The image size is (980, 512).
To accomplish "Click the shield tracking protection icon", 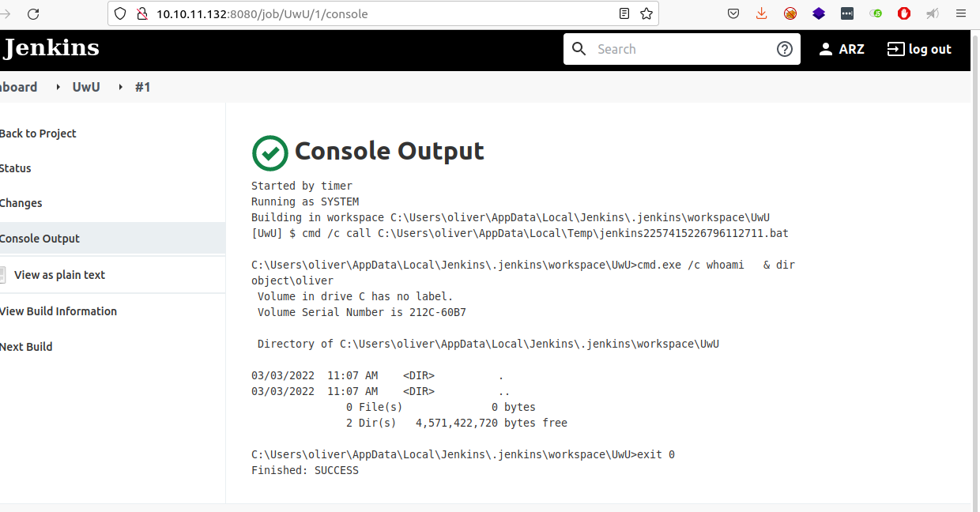I will (120, 13).
